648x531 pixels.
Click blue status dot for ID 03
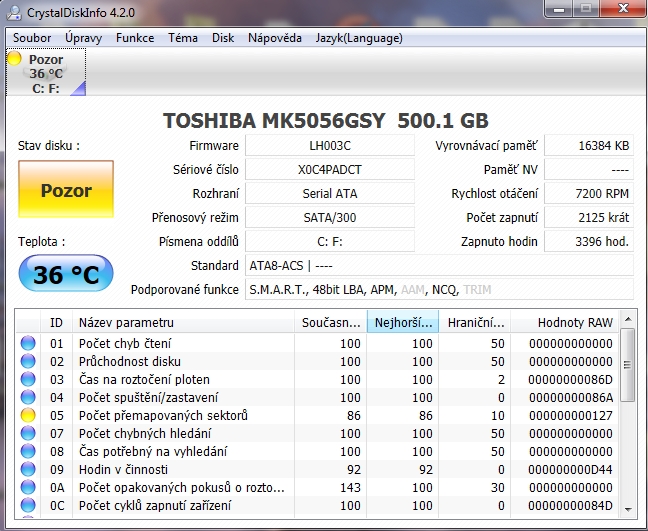[x=28, y=379]
